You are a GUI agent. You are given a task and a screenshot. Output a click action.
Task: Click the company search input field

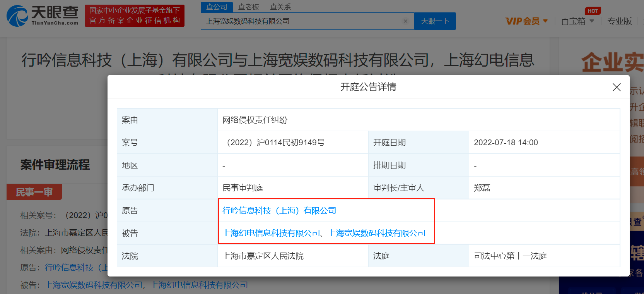(x=302, y=21)
